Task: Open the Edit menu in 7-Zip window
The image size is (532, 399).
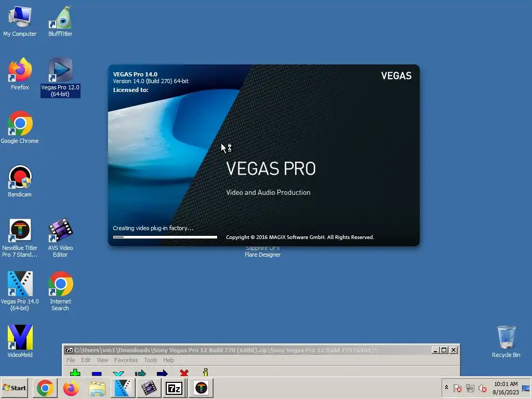Action: pyautogui.click(x=86, y=360)
